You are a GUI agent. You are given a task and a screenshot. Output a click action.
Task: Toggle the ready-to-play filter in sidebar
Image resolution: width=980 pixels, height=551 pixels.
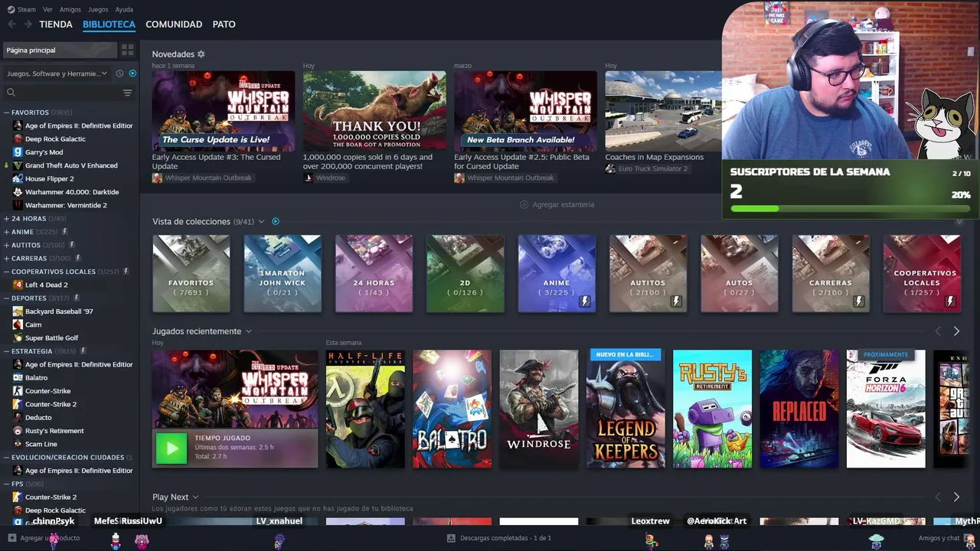[132, 73]
